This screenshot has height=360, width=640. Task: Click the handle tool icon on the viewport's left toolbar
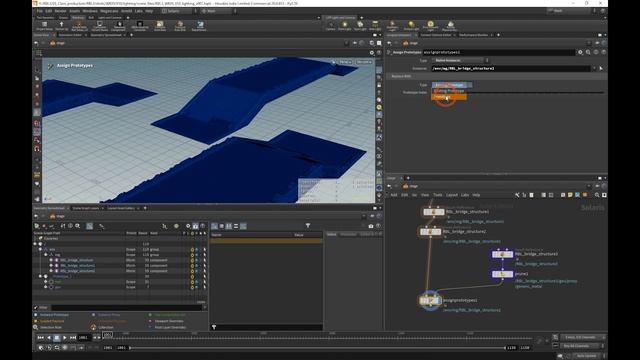[x=37, y=113]
